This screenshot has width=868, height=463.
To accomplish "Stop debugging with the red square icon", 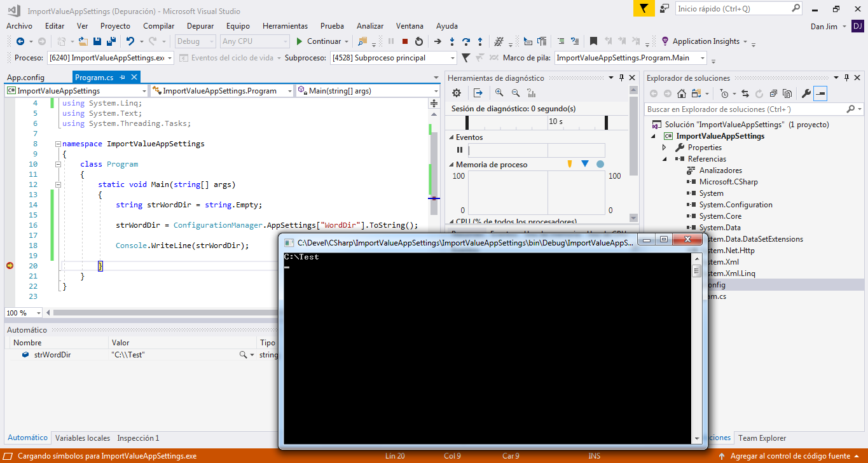I will pyautogui.click(x=404, y=41).
